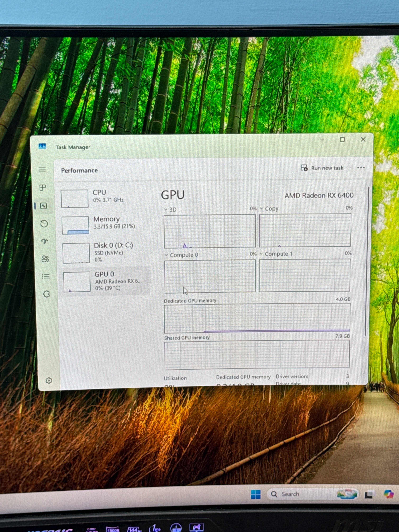Click the "Task Manager" window title

(73, 147)
